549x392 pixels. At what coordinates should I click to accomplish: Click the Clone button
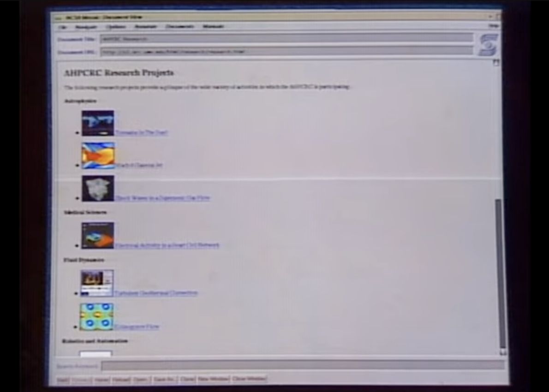(x=187, y=379)
